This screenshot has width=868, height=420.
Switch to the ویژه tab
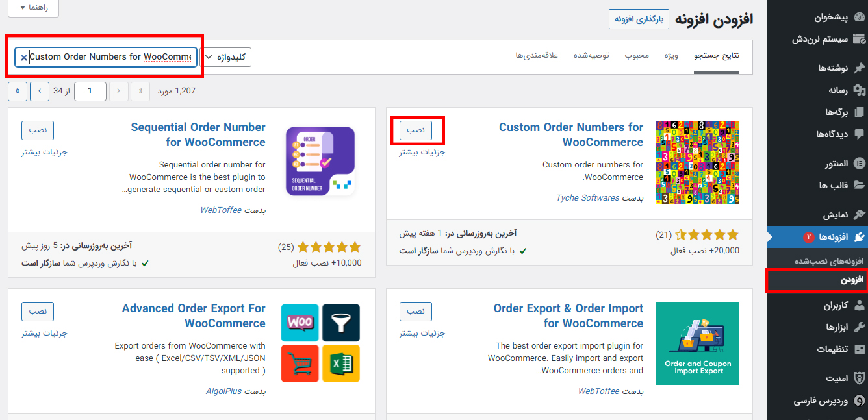[671, 55]
